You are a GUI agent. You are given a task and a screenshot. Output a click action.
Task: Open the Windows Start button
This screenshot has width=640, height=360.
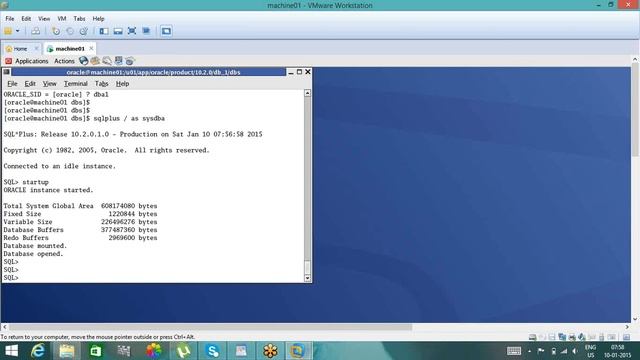pos(11,351)
